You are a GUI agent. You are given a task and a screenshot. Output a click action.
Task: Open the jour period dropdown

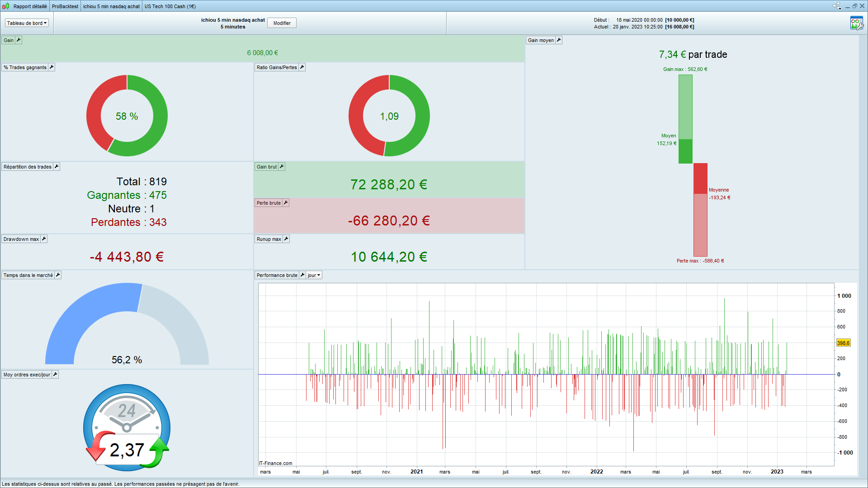tap(314, 275)
